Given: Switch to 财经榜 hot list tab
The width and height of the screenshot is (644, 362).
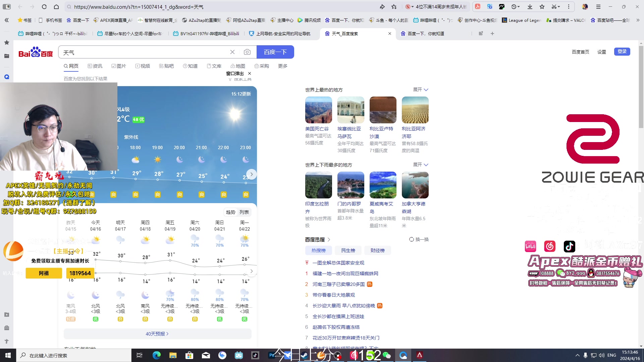Looking at the screenshot, I should tap(377, 250).
